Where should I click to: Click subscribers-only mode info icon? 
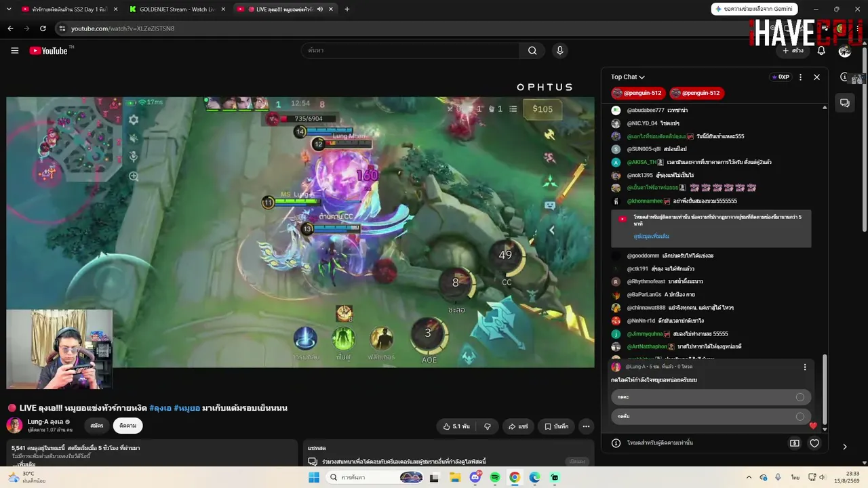[616, 443]
